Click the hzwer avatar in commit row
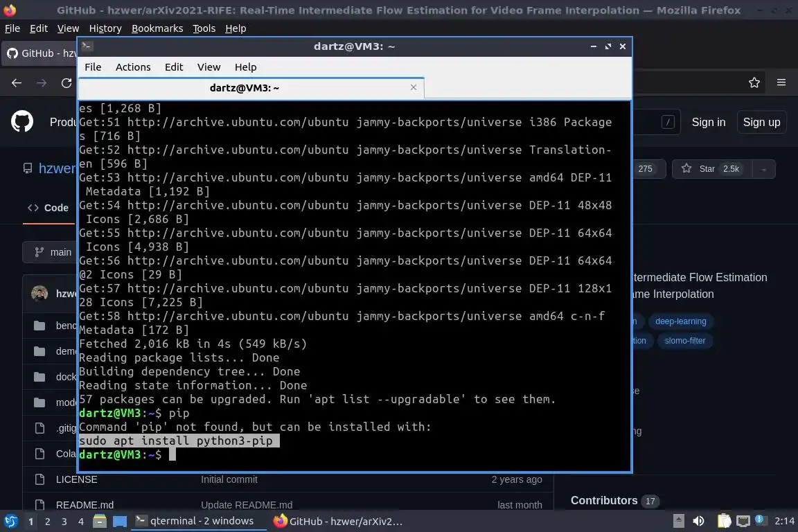 [x=39, y=294]
